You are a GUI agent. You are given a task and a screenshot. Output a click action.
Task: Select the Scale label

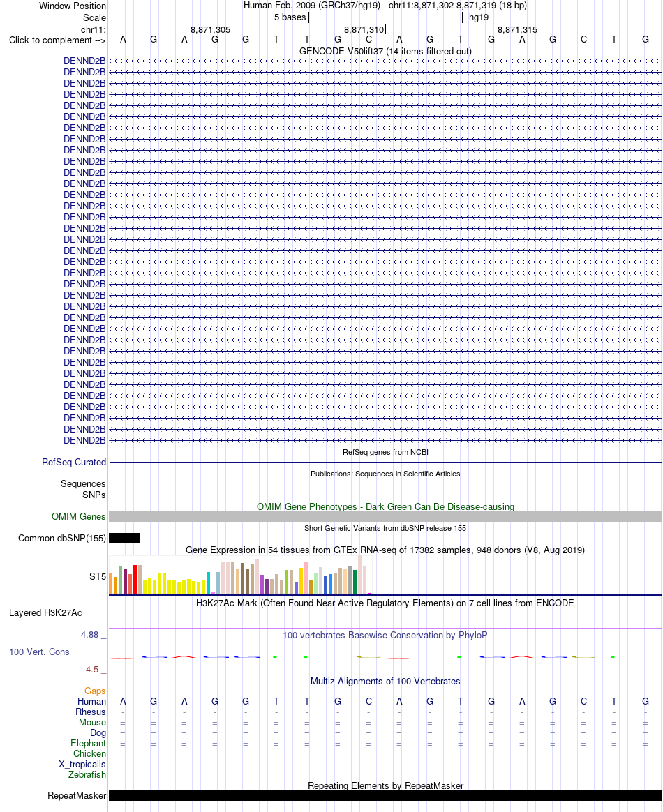coord(94,17)
